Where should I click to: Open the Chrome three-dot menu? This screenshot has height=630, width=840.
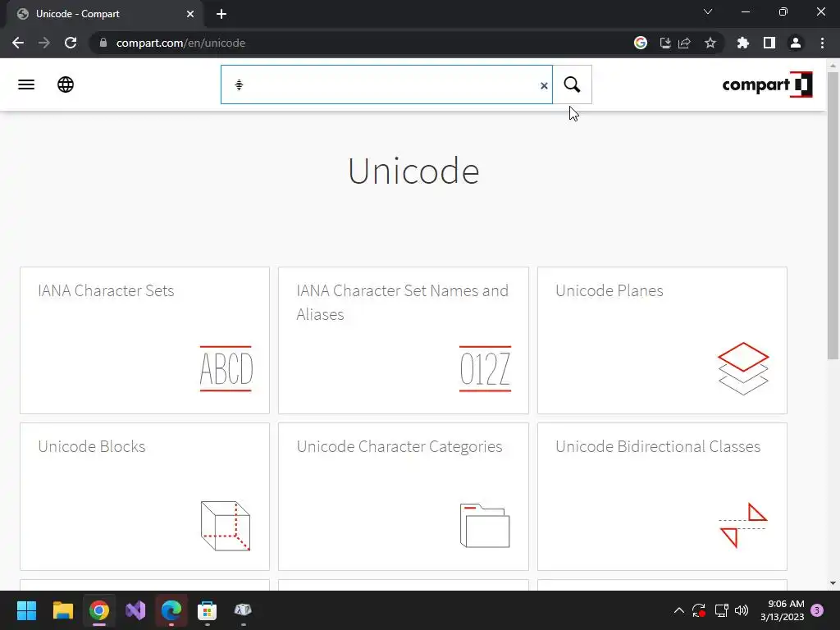pos(822,43)
